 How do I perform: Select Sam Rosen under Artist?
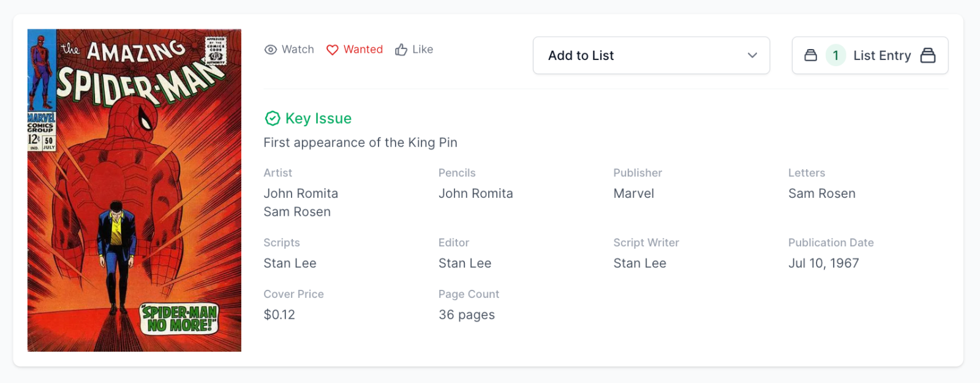tap(297, 212)
